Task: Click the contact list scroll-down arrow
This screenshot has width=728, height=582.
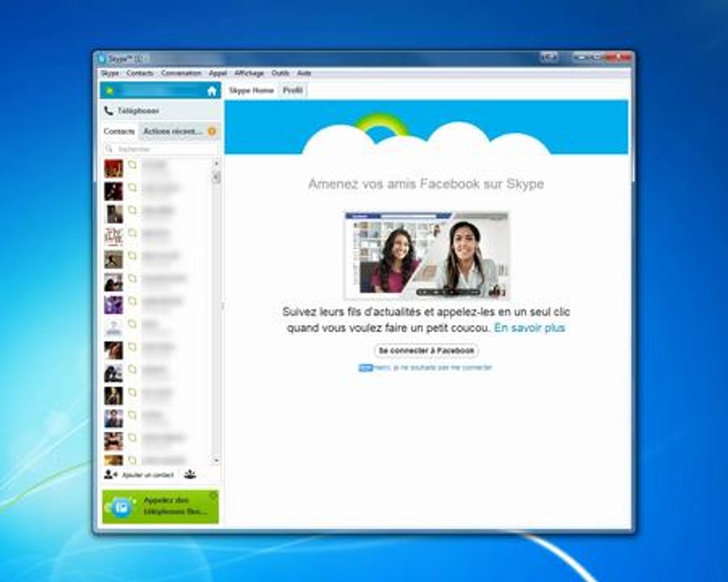Action: (x=216, y=461)
